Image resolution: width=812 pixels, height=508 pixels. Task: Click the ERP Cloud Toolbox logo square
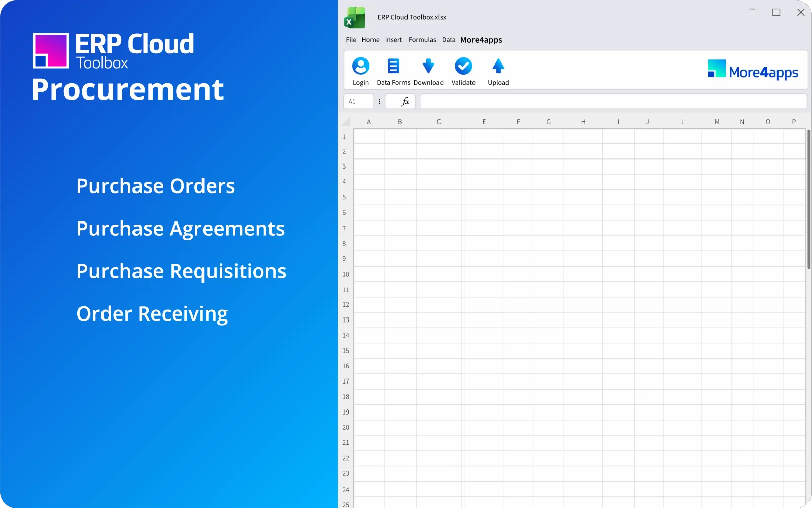point(51,50)
